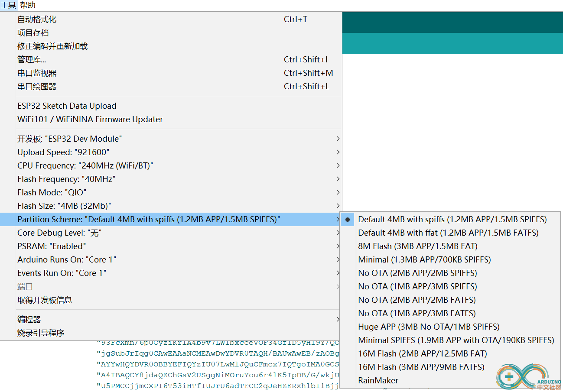Open 串口监视器 serial monitor

[171, 73]
